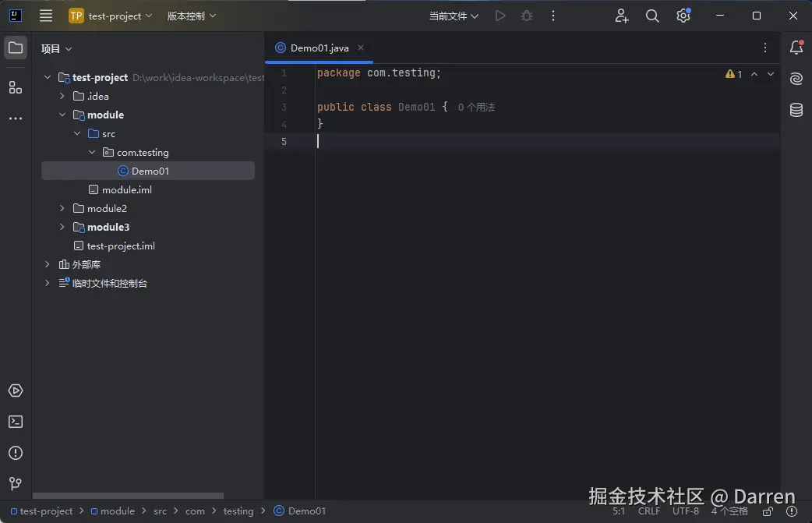Open 项目 view selector dropdown
This screenshot has width=812, height=523.
(56, 48)
